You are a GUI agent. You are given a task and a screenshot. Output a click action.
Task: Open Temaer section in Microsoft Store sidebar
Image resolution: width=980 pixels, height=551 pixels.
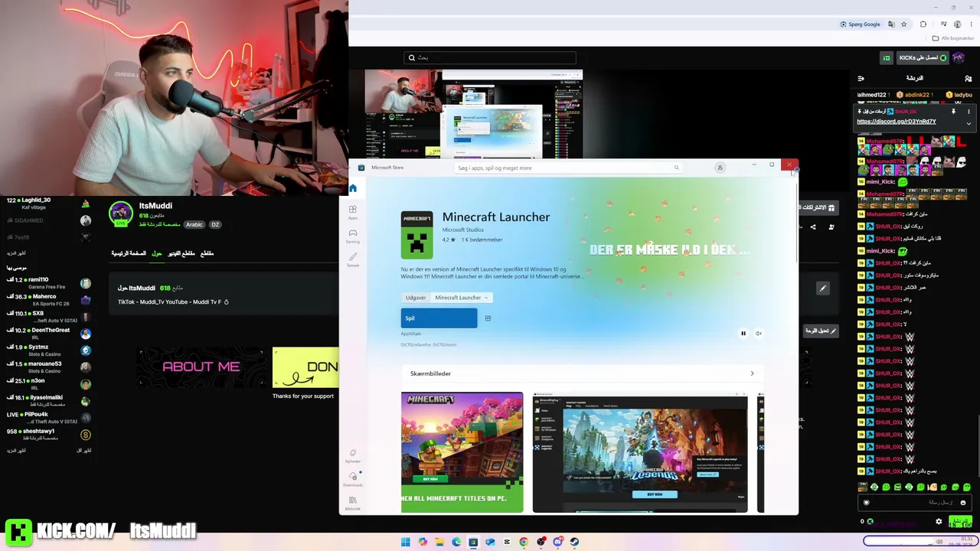click(x=353, y=259)
